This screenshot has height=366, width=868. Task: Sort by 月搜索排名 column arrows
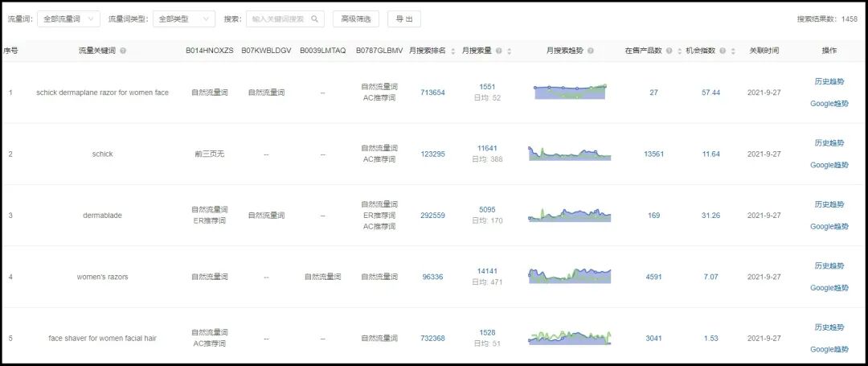[452, 51]
